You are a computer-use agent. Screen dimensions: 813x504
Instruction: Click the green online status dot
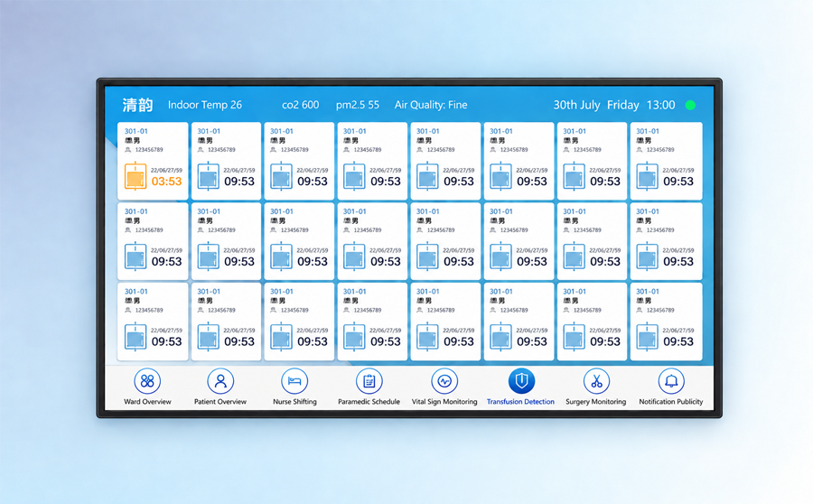click(x=690, y=106)
